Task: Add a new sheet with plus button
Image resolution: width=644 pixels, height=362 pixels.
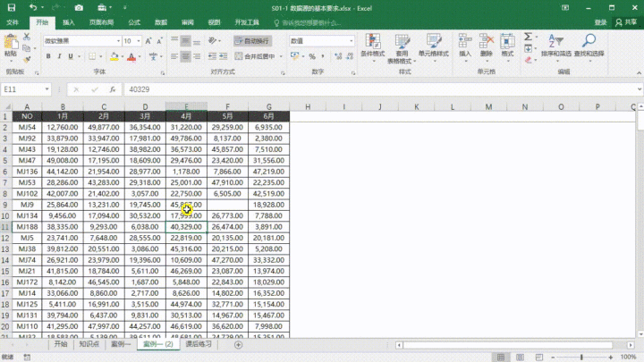Action: [x=238, y=345]
